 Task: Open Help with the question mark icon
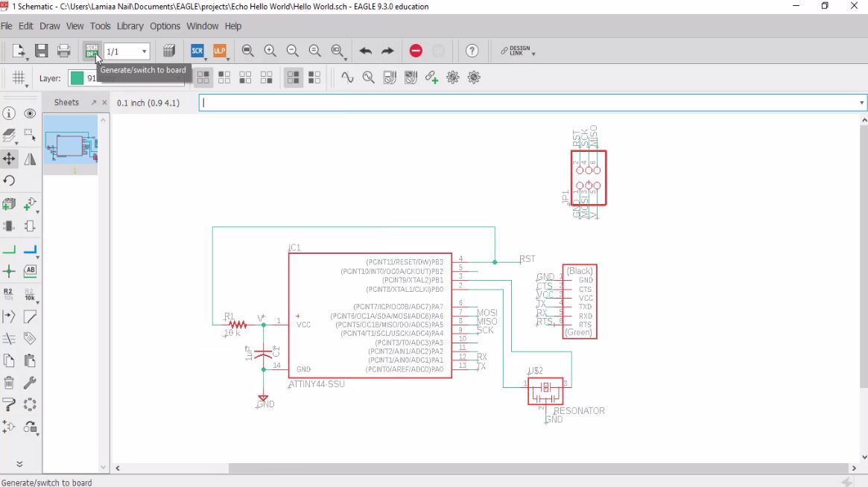(472, 51)
